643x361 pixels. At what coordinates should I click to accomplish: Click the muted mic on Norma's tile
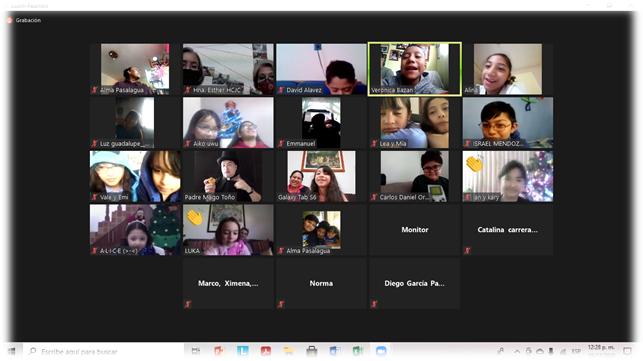click(281, 304)
